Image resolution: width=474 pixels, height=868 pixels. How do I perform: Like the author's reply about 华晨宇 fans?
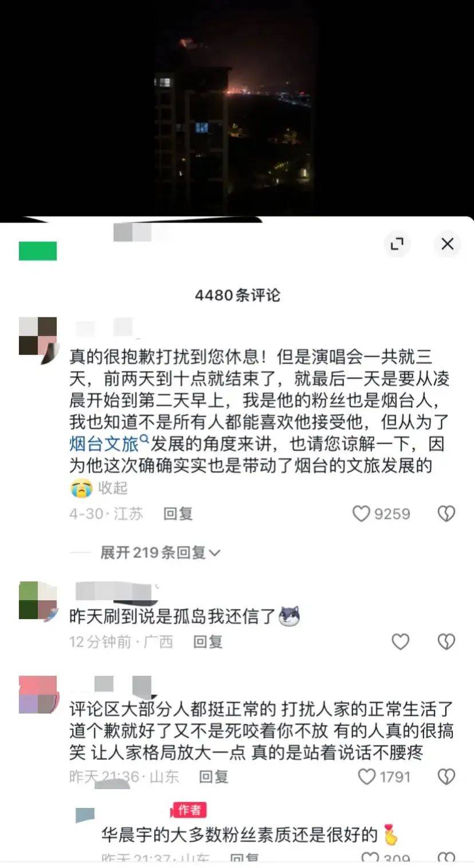tap(370, 858)
